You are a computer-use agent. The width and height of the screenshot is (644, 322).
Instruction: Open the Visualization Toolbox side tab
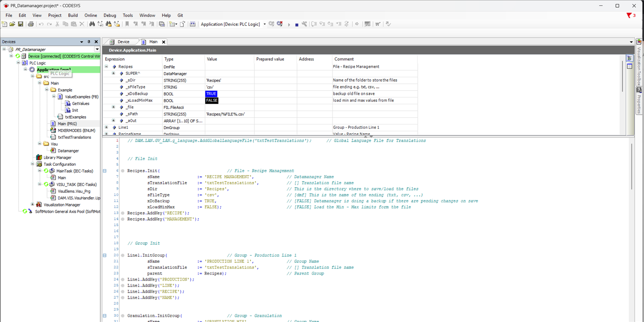pyautogui.click(x=639, y=63)
